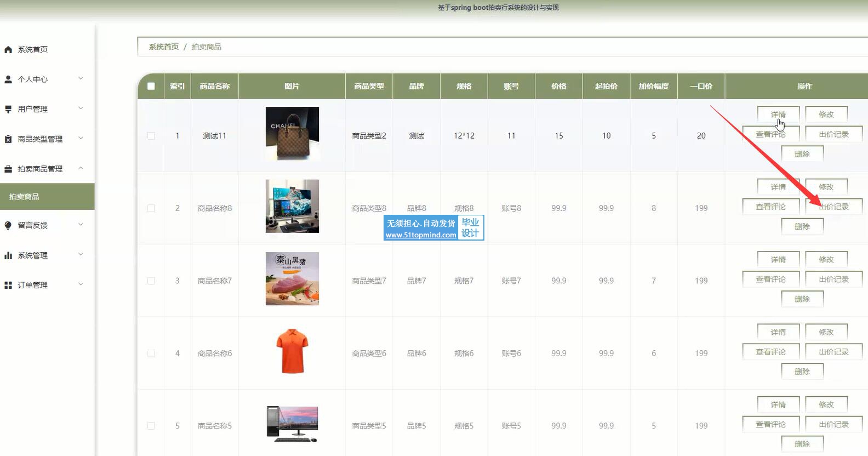Select the 拍卖商品 submenu item
This screenshot has height=456, width=868.
(x=47, y=197)
